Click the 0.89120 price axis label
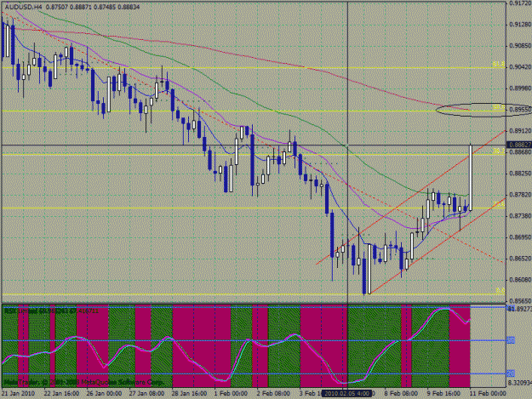This screenshot has width=532, height=399. 520,131
